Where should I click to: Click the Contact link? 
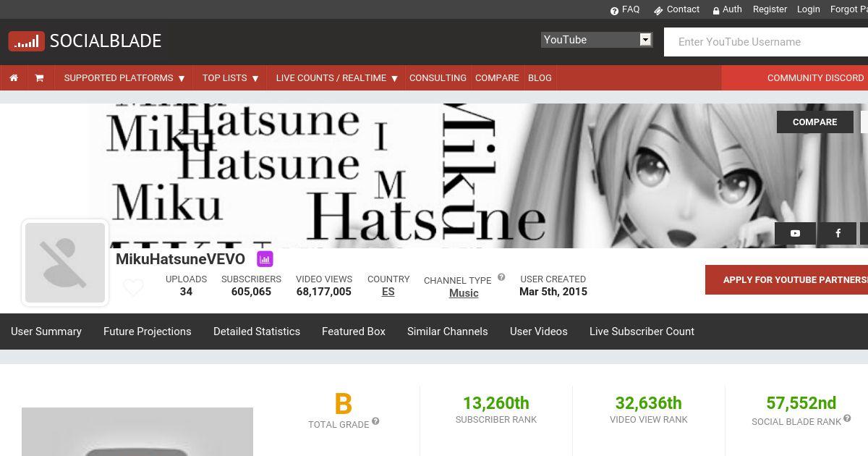(683, 9)
